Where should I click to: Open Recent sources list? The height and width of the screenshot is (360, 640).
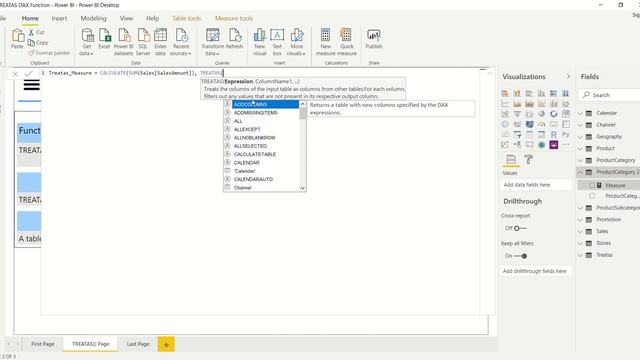tap(180, 42)
